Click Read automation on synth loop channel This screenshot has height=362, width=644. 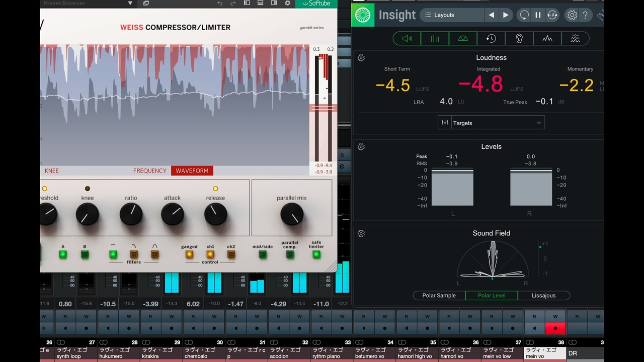[x=65, y=317]
